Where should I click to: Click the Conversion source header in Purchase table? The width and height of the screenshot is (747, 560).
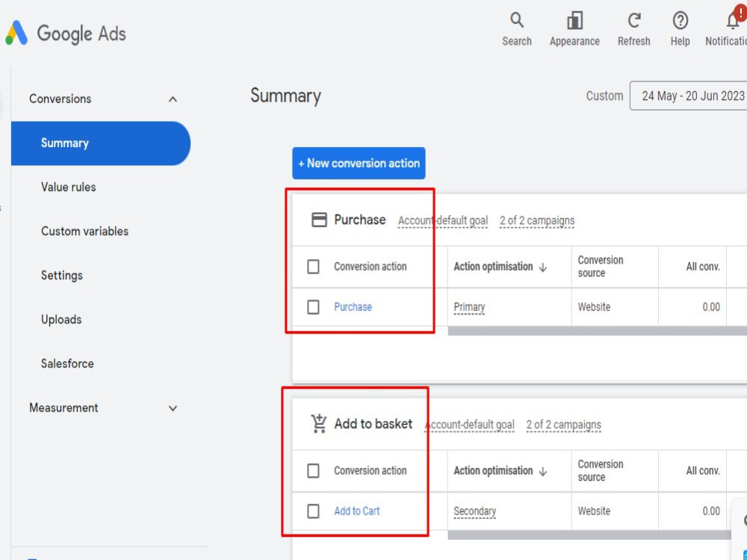[x=601, y=267]
